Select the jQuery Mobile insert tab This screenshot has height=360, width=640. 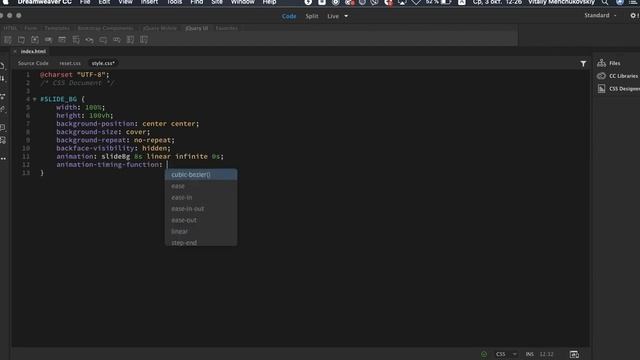point(160,28)
